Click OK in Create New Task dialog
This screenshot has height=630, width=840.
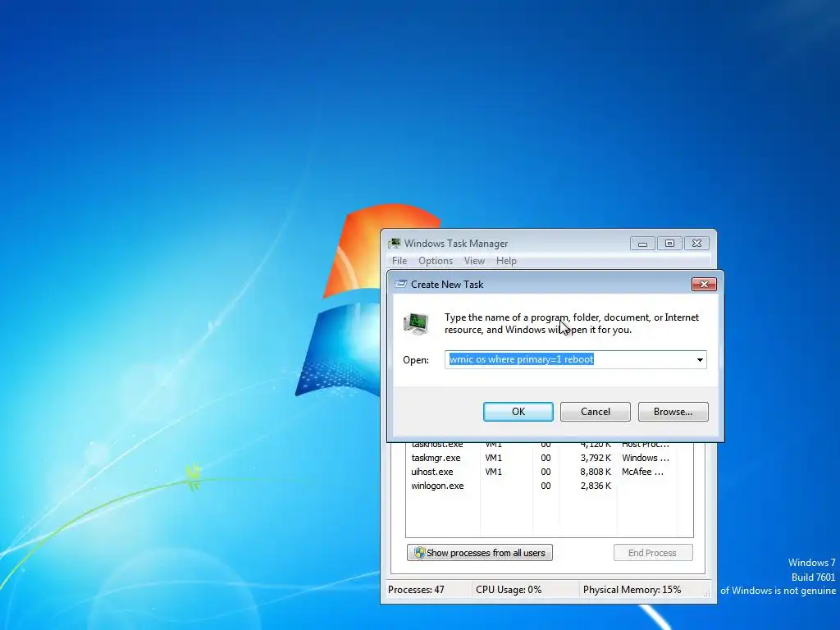pos(518,412)
